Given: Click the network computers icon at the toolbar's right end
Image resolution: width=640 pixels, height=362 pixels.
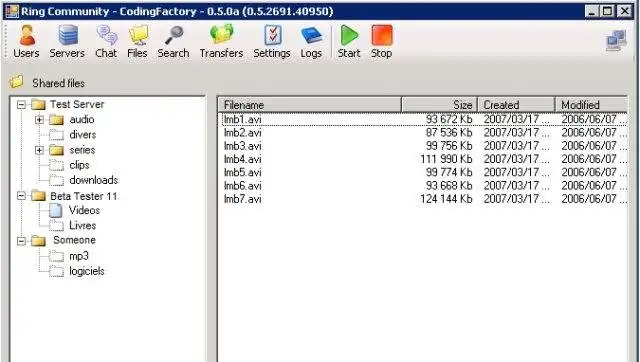Looking at the screenshot, I should tap(616, 40).
